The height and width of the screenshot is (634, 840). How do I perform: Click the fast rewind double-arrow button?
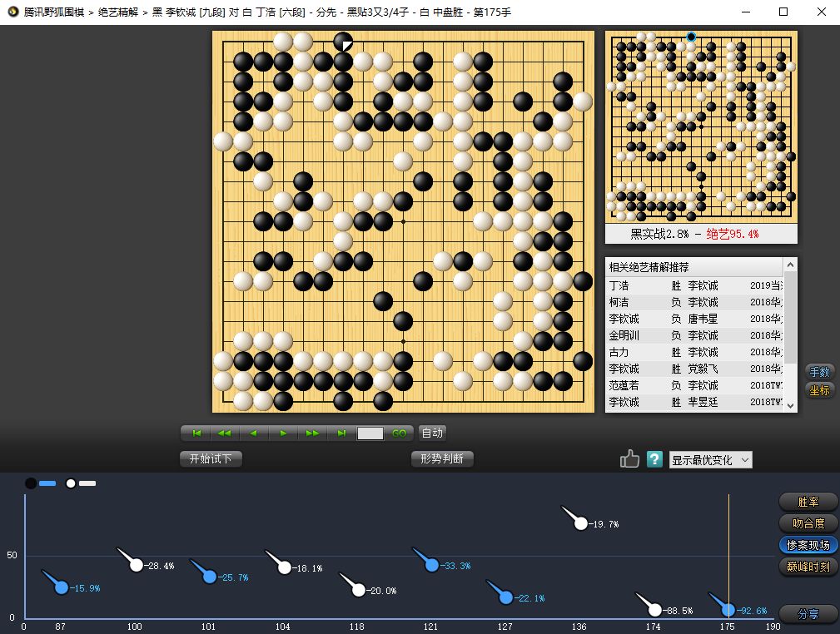click(225, 433)
